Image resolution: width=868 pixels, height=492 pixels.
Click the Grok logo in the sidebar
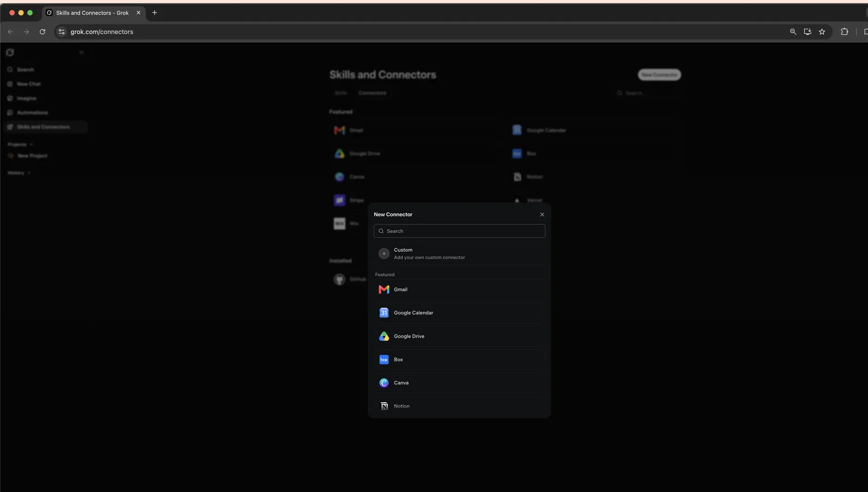click(10, 53)
